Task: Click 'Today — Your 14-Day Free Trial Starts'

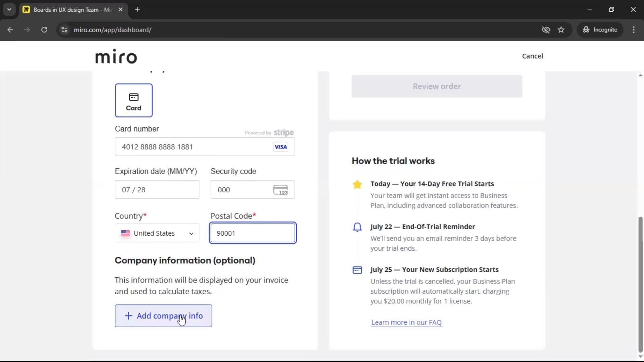Action: tap(432, 184)
